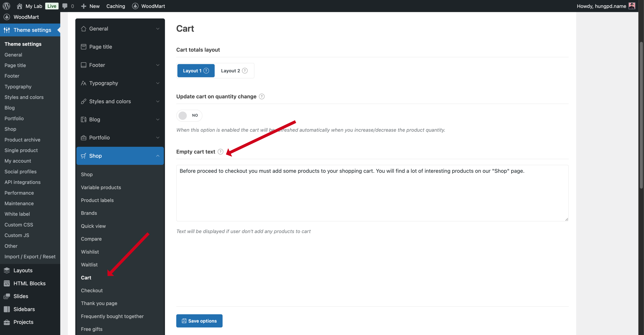Click the Layouts stack icon

(x=7, y=270)
